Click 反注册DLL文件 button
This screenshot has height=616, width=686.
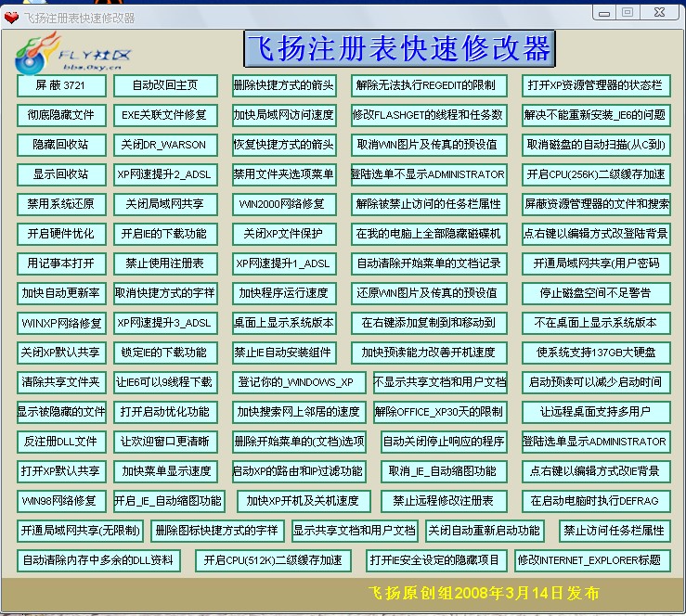pos(61,442)
